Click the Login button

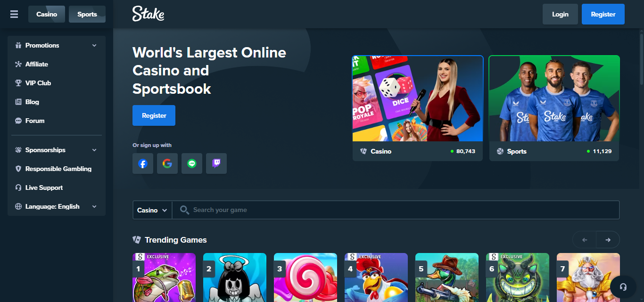click(x=560, y=14)
